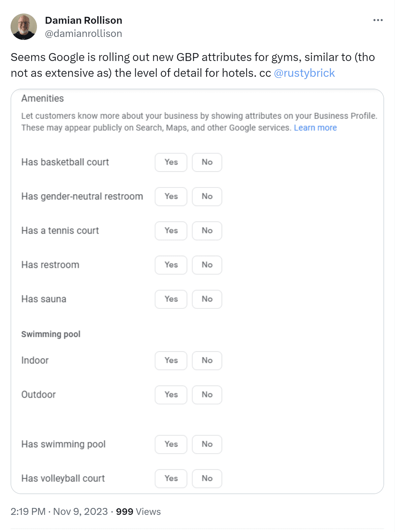The image size is (395, 532).
Task: Choose Yes for Has gender-neutral restroom
Action: pyautogui.click(x=171, y=196)
